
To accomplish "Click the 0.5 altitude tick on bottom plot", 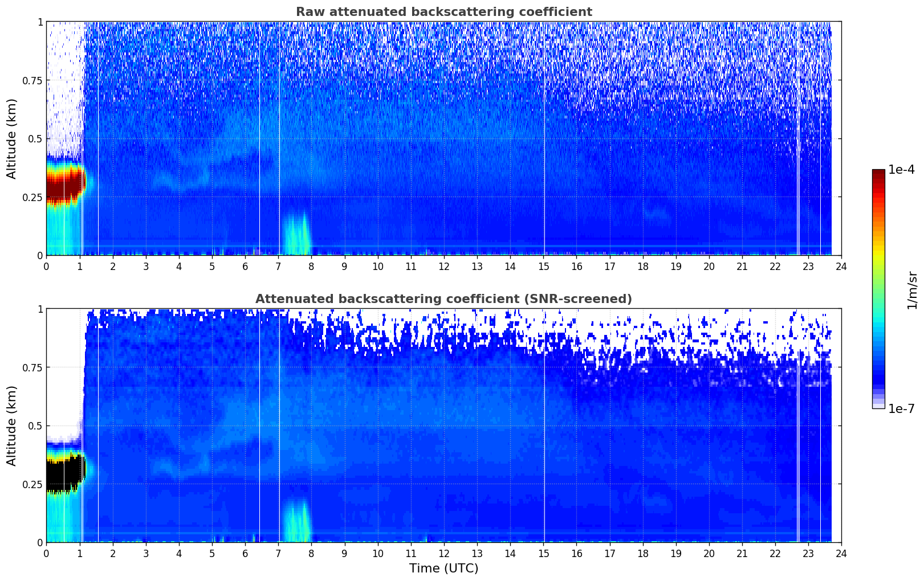I will coord(35,425).
